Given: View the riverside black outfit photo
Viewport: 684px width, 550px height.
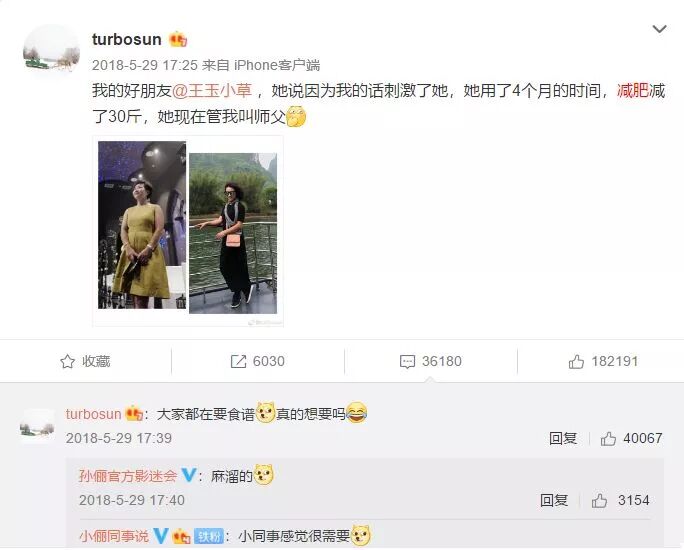Looking at the screenshot, I should [x=233, y=233].
